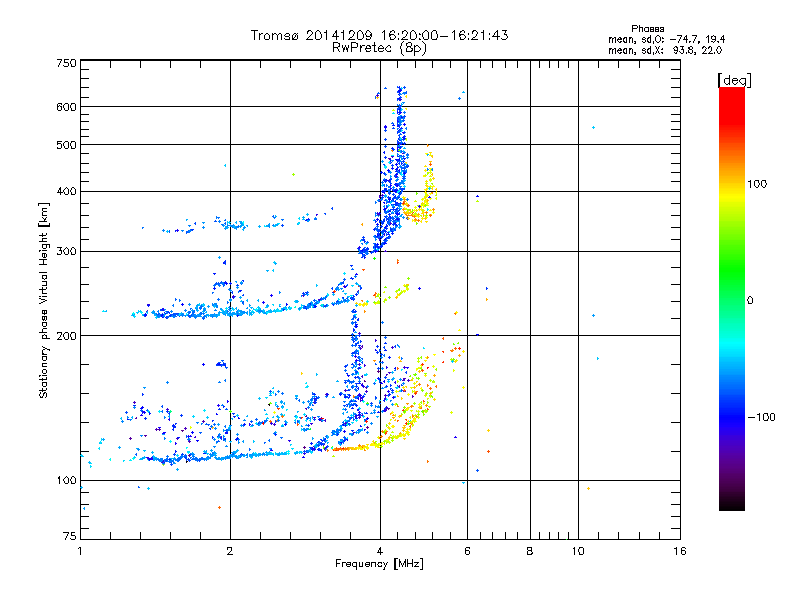Click the colorbar '-100' tick label

(x=762, y=417)
